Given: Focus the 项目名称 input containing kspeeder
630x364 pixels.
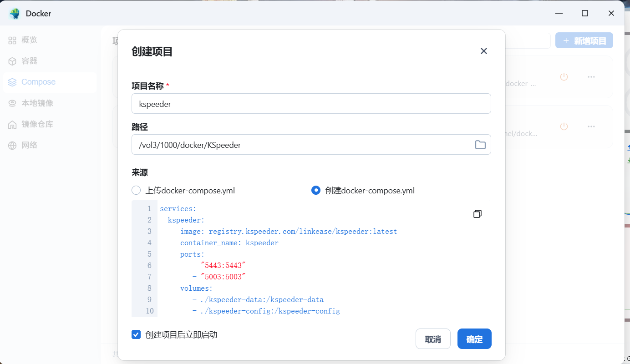Looking at the screenshot, I should 311,104.
